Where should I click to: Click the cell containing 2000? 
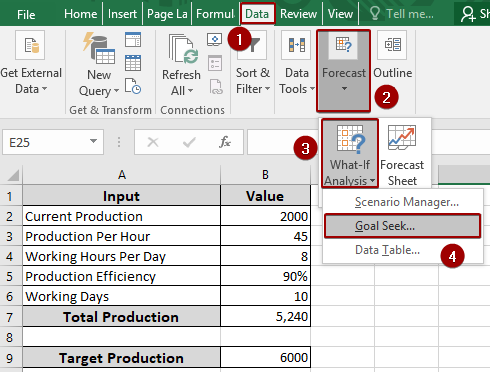(x=265, y=216)
